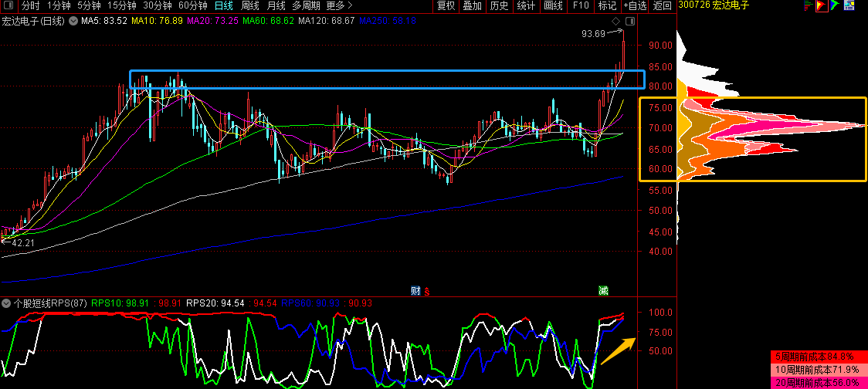
Task: Click the panel toggle icon left of 分时
Action: 9,5
